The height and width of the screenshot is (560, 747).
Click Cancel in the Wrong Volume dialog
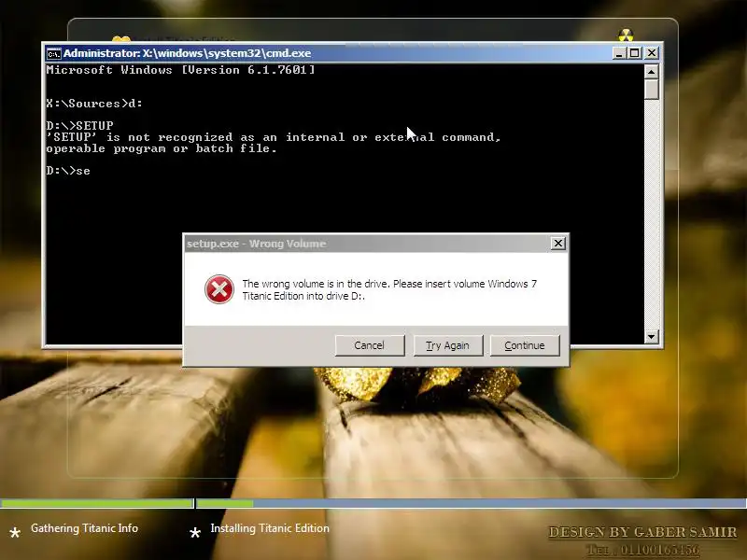click(x=370, y=345)
